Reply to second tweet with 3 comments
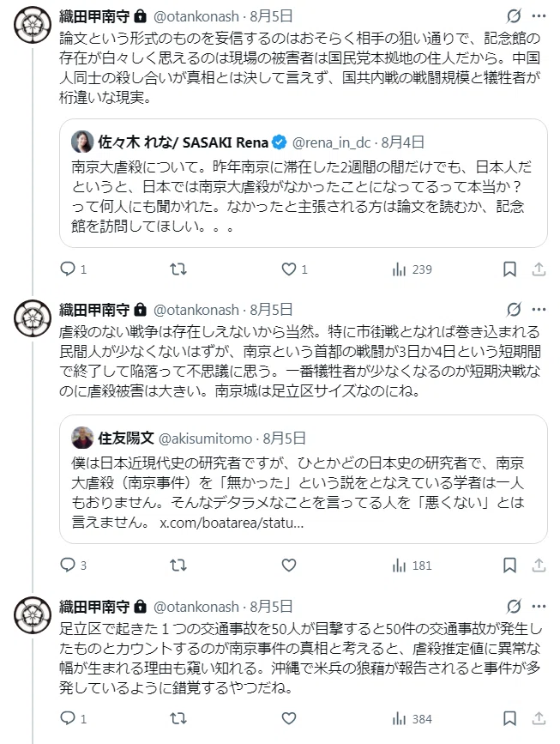The image size is (560, 744). (73, 566)
